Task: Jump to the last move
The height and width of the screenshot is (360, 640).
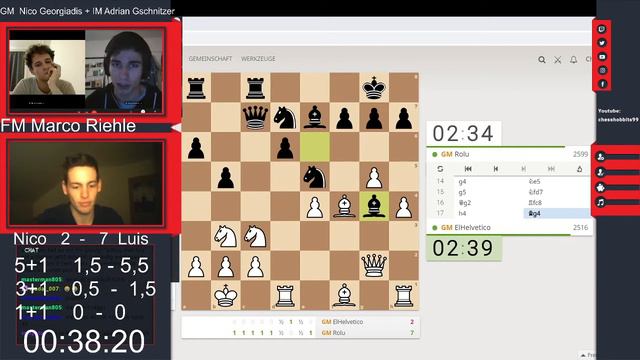Action: click(551, 169)
